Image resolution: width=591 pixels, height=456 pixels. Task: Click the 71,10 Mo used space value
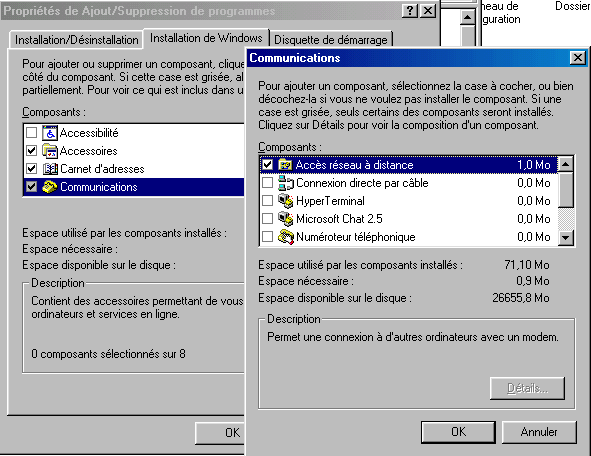tap(527, 265)
